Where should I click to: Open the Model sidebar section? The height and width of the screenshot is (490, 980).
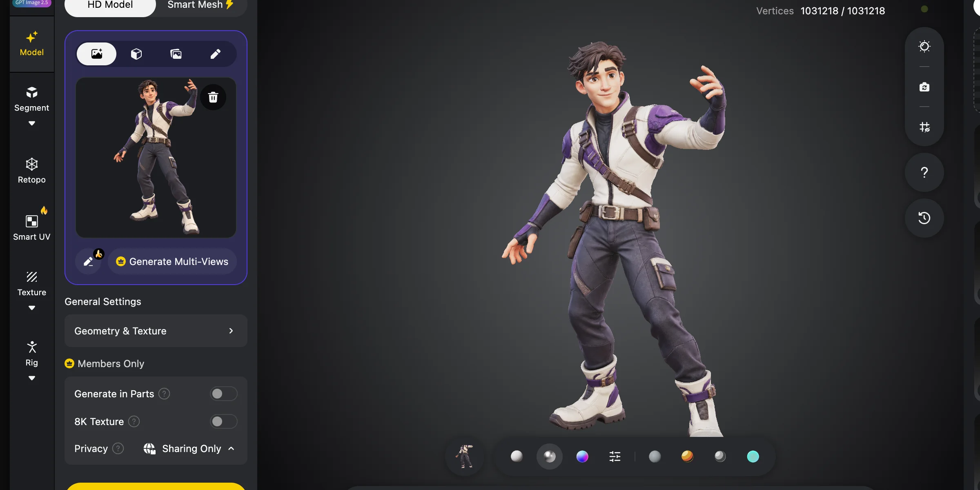coord(32,44)
